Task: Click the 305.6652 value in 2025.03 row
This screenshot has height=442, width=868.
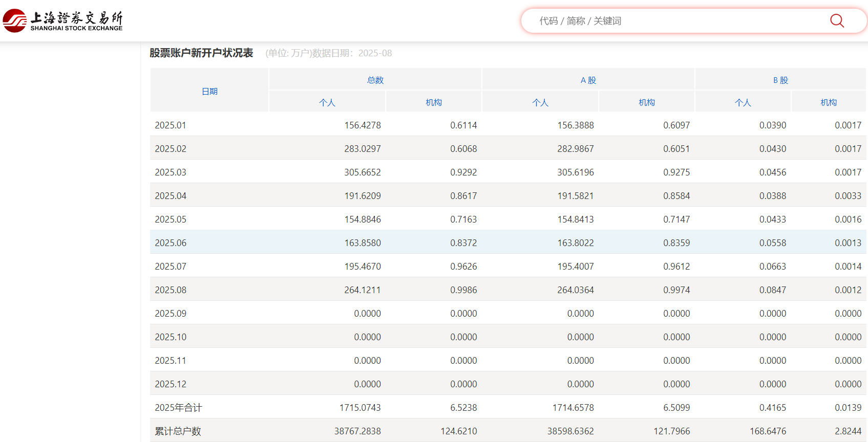Action: (362, 172)
